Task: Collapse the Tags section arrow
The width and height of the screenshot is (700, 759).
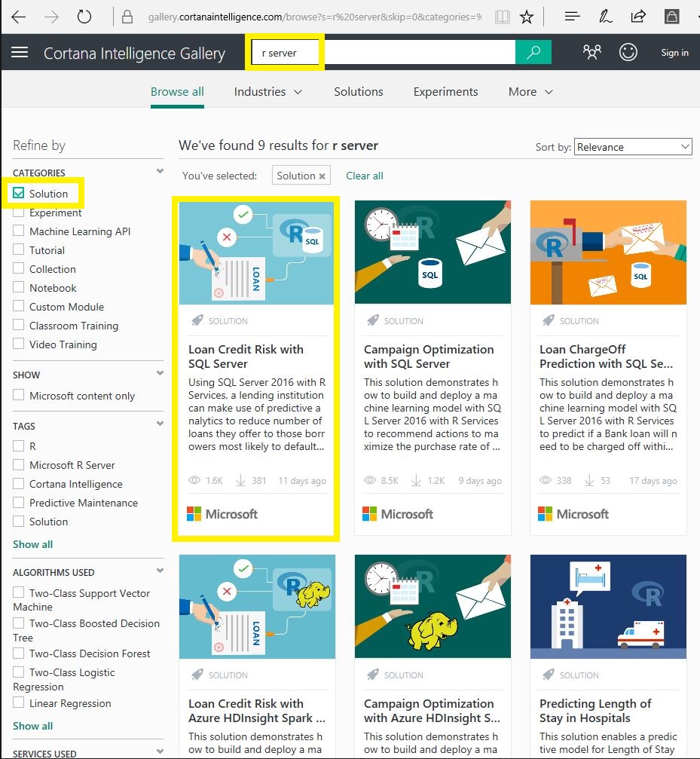Action: [x=160, y=424]
